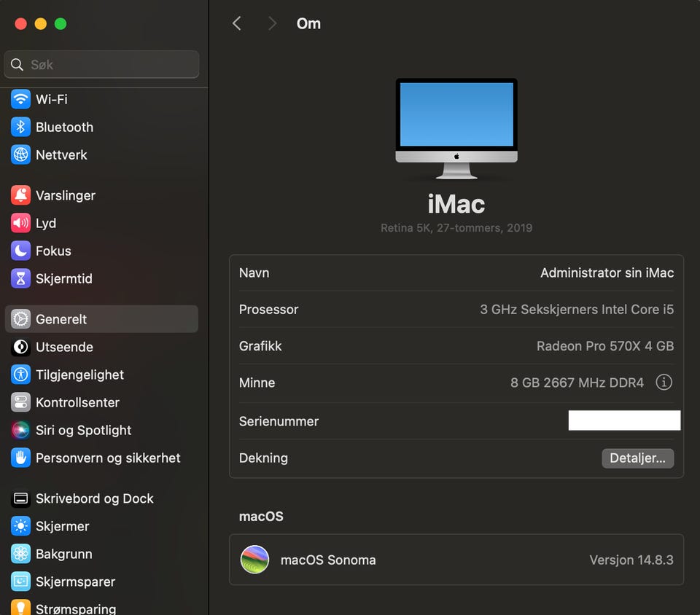Focus the Søk search field
The image size is (700, 615).
click(x=102, y=65)
